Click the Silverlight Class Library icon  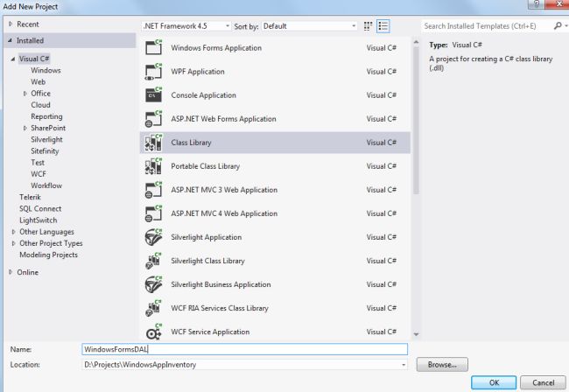[153, 261]
